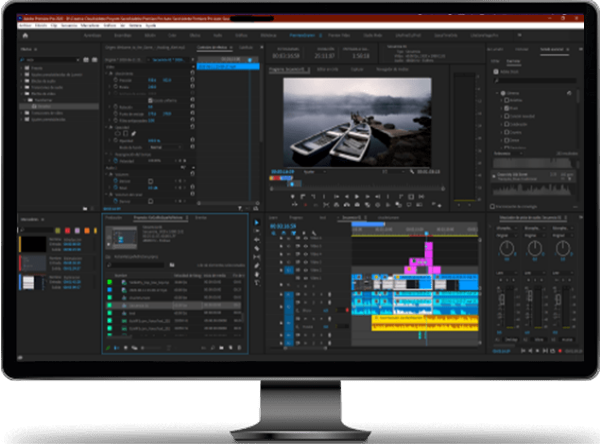Image resolution: width=600 pixels, height=444 pixels.
Task: Select the Hand tool
Action: point(256,274)
